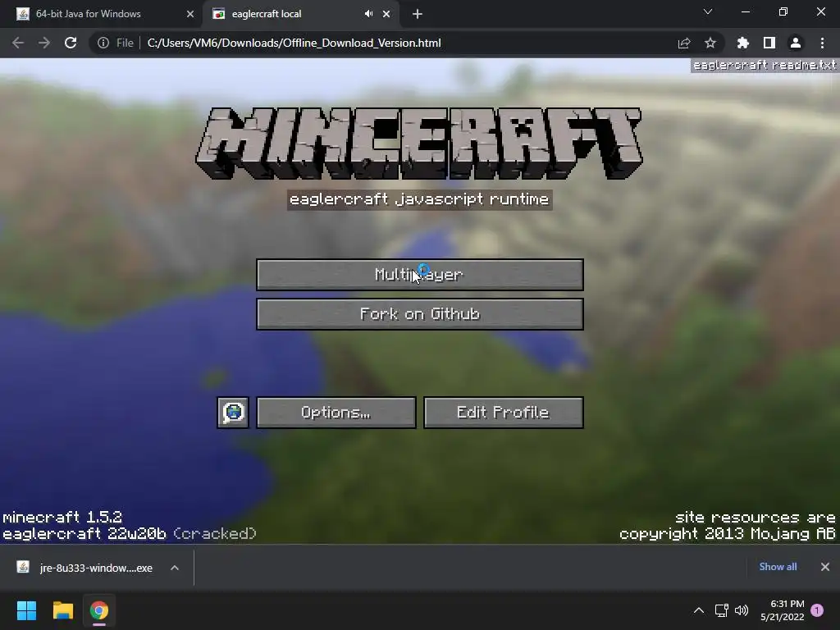
Task: Click the language globe icon button
Action: tap(233, 413)
